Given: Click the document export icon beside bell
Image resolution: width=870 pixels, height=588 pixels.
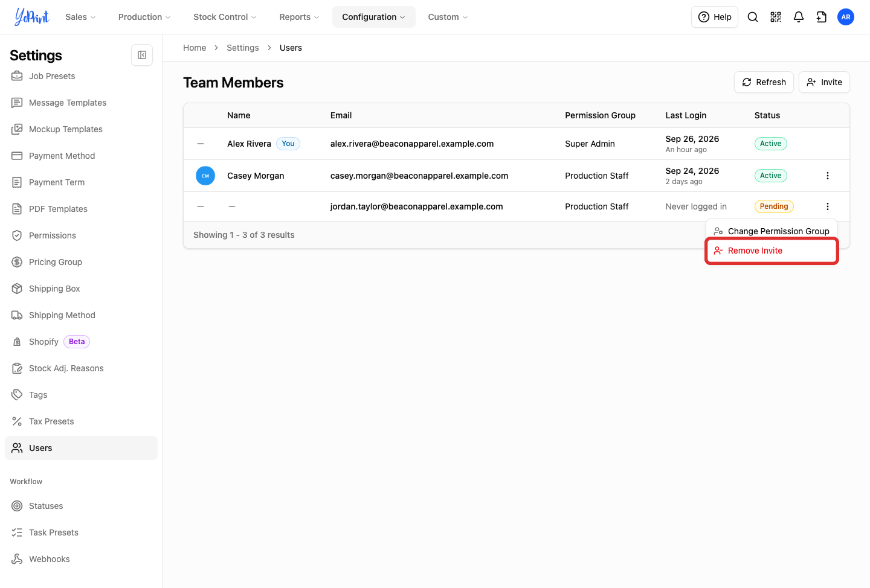Looking at the screenshot, I should [822, 17].
